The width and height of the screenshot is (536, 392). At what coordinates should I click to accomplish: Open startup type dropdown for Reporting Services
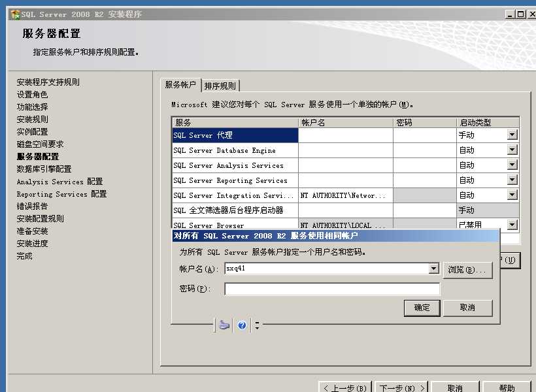point(512,180)
